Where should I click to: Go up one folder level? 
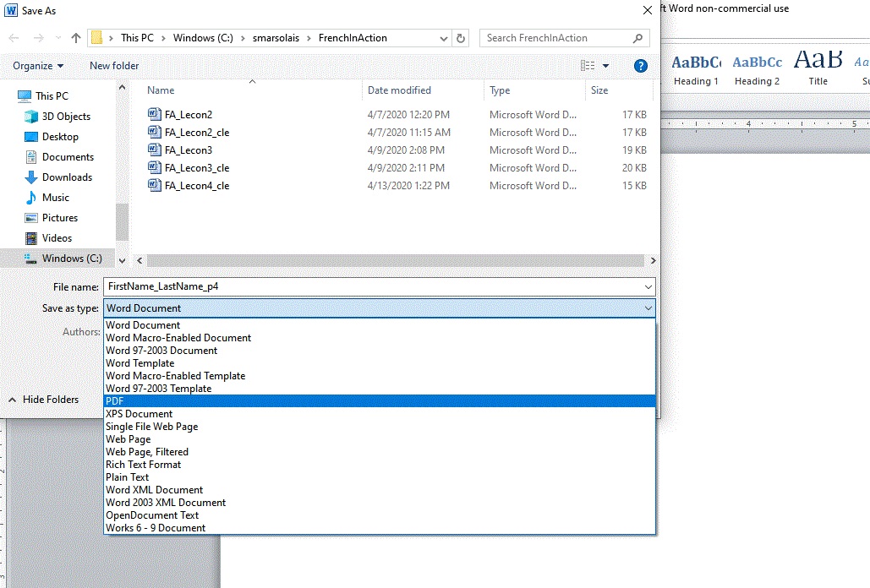tap(76, 38)
